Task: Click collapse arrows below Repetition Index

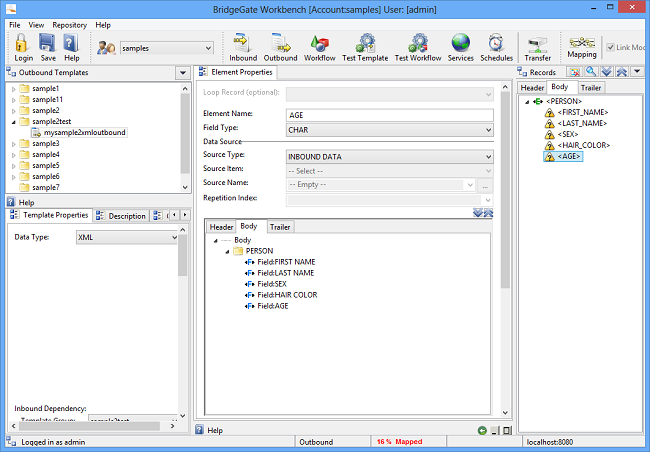Action: click(x=488, y=213)
